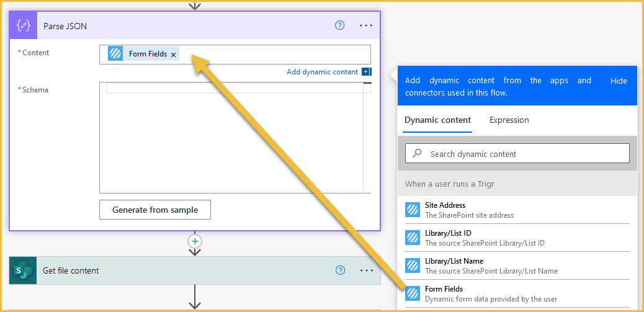Open the Parse JSON ellipsis menu
644x312 pixels.
[366, 25]
